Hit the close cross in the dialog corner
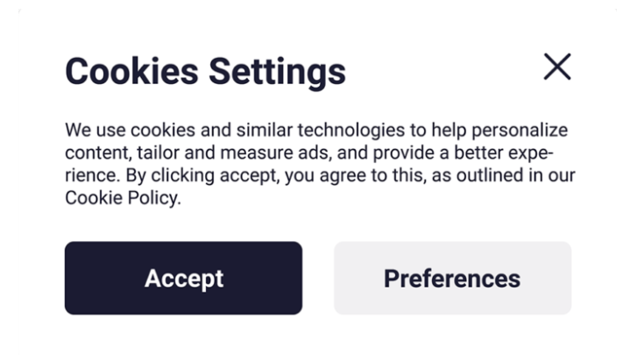This screenshot has width=644, height=361. pyautogui.click(x=557, y=67)
